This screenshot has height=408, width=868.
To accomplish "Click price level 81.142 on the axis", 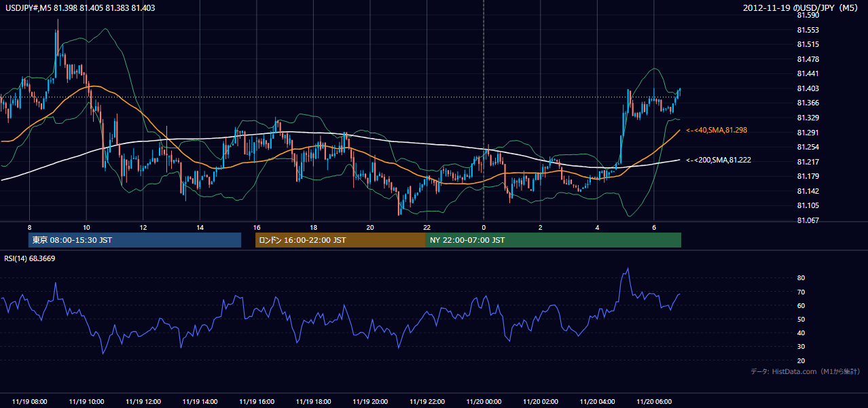I will pos(807,191).
